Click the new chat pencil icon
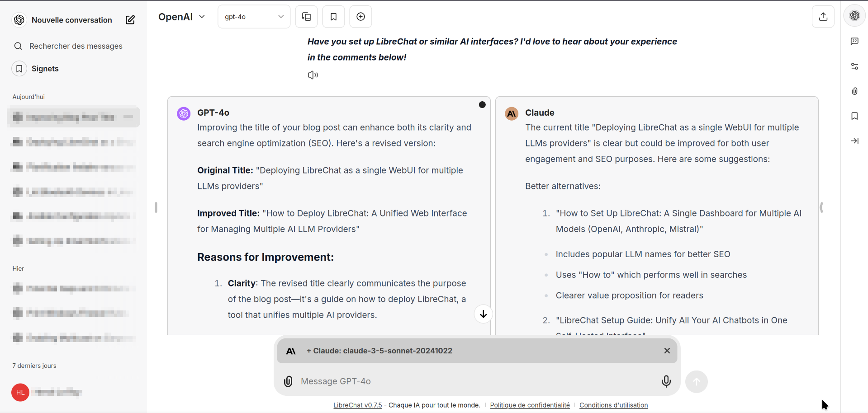Screen dimensions: 868x413 pos(130,20)
